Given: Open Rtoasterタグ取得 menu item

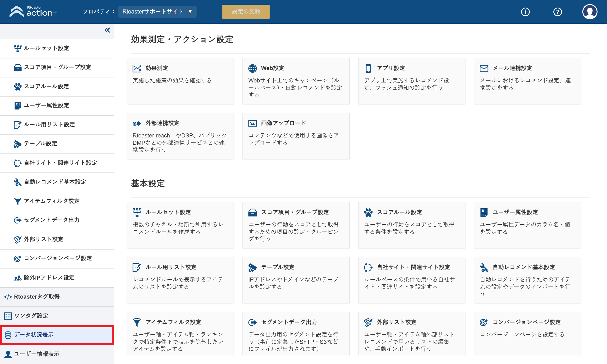Looking at the screenshot, I should [57, 297].
